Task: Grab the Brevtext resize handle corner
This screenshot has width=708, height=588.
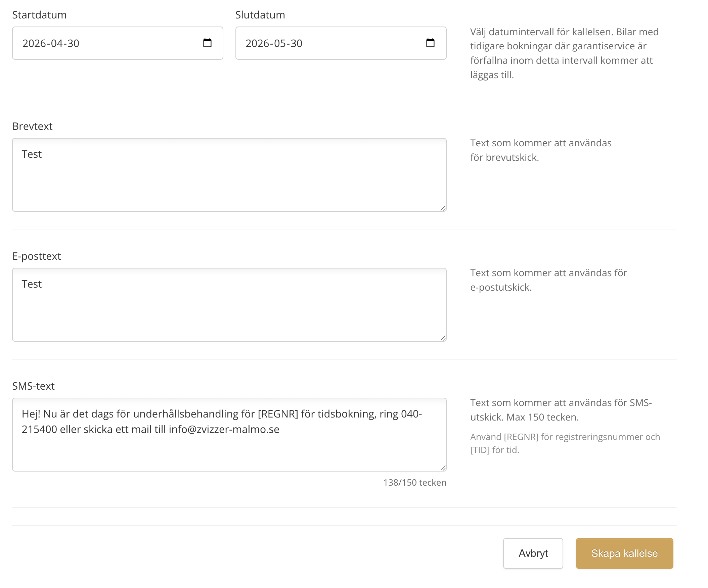Action: (x=443, y=208)
